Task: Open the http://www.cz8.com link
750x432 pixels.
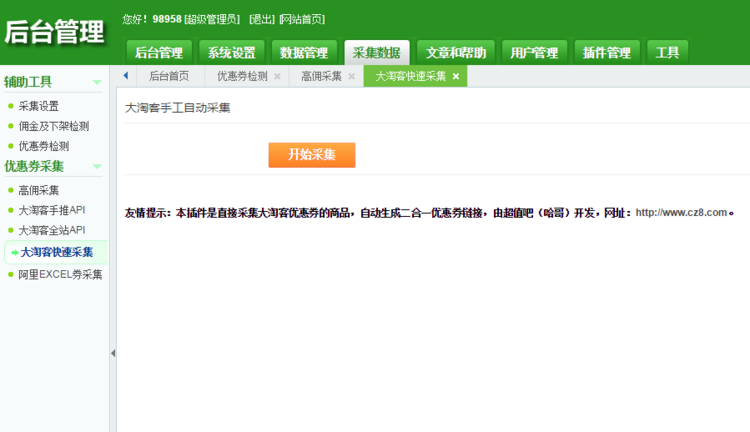Action: tap(681, 212)
